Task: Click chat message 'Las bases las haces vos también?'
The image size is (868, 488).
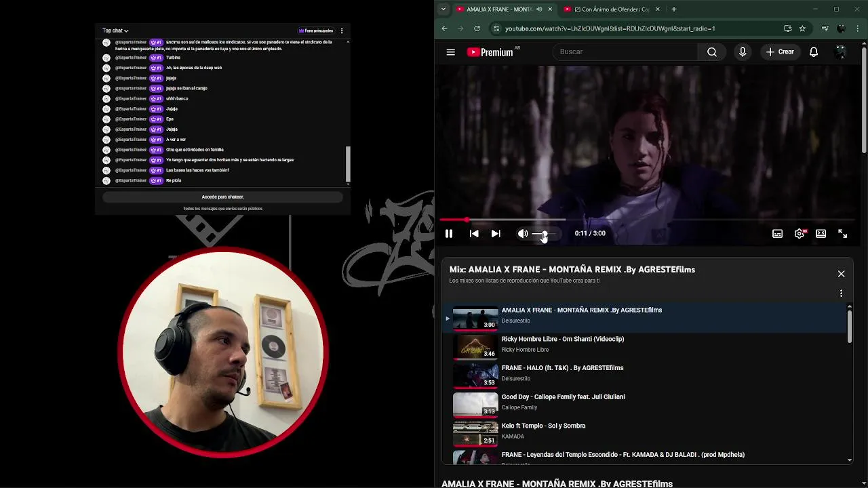Action: point(197,170)
